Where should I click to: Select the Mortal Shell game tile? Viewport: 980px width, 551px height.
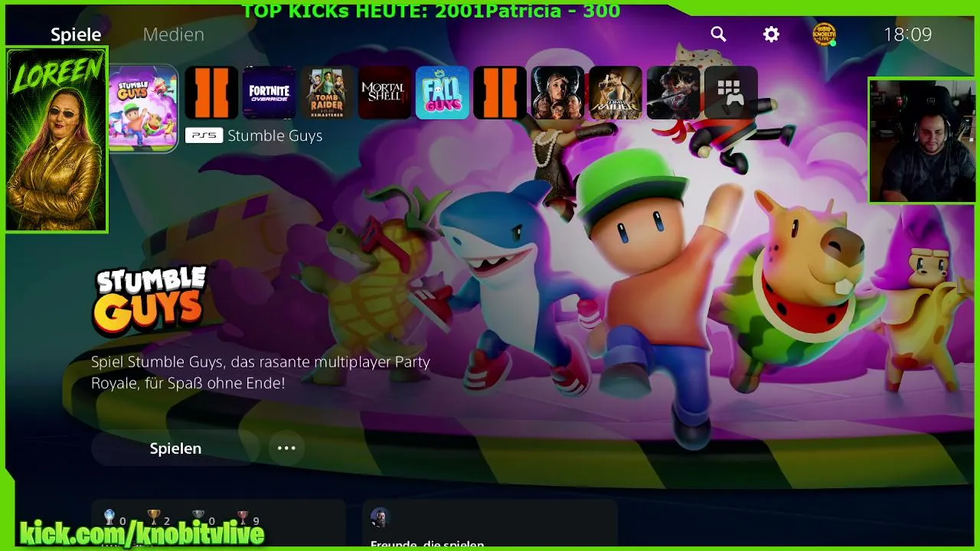click(385, 93)
